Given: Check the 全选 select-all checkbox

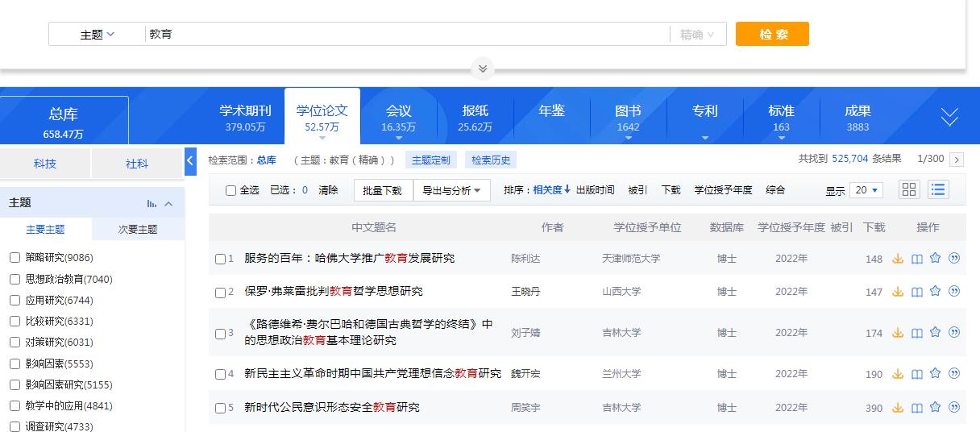Looking at the screenshot, I should tap(231, 191).
